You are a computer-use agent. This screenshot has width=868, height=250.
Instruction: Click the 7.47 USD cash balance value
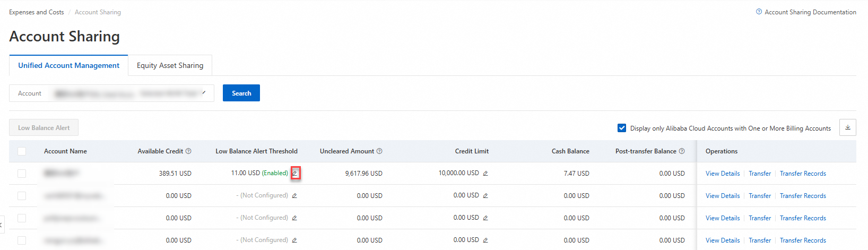pos(576,174)
